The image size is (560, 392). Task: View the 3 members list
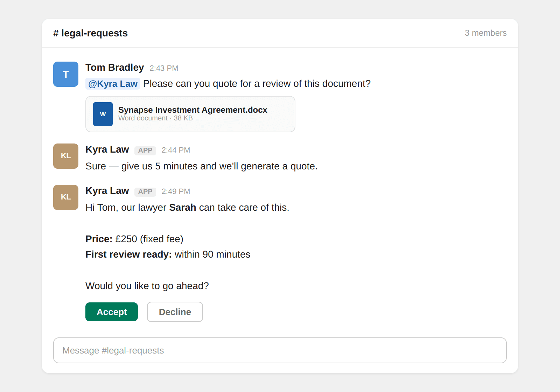tap(485, 33)
